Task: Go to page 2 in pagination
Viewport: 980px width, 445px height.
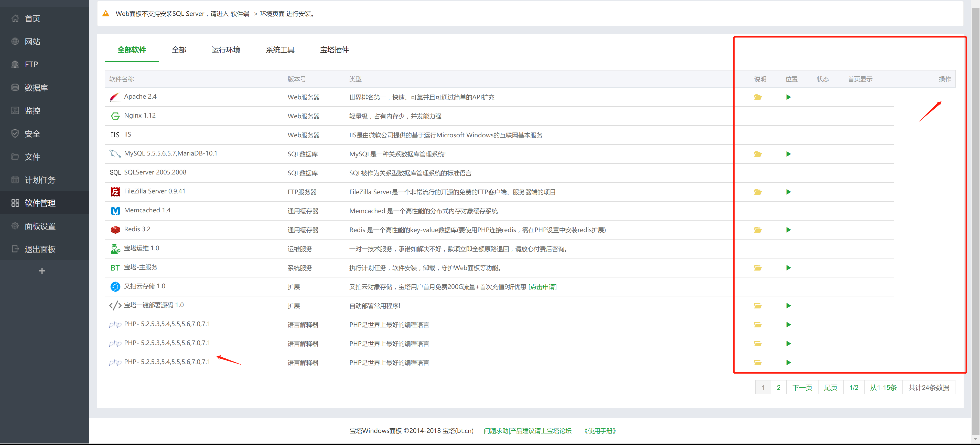Action: tap(778, 387)
